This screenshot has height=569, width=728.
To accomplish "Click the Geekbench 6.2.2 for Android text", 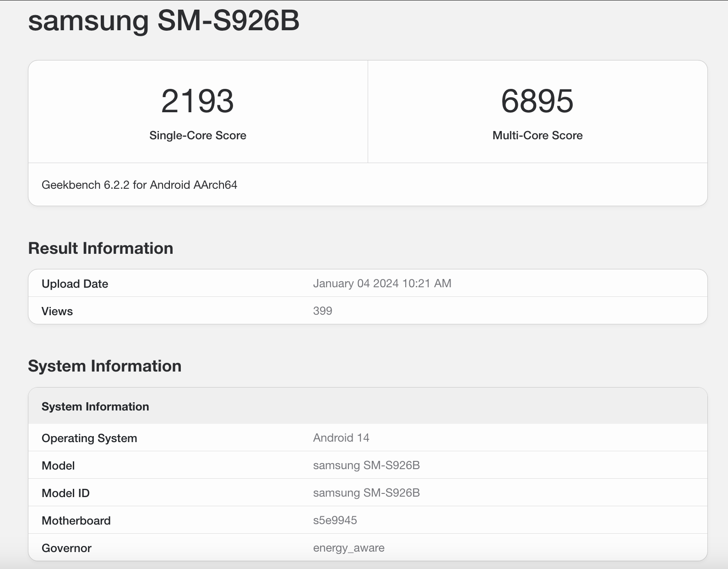I will point(139,185).
